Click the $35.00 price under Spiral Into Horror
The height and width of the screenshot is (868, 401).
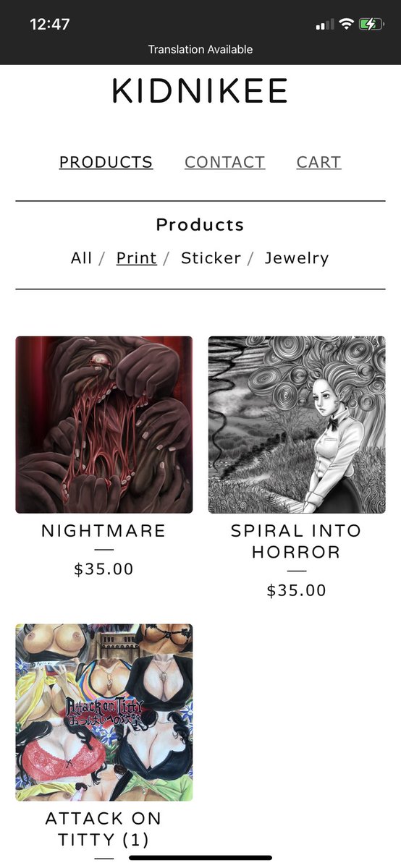point(297,591)
